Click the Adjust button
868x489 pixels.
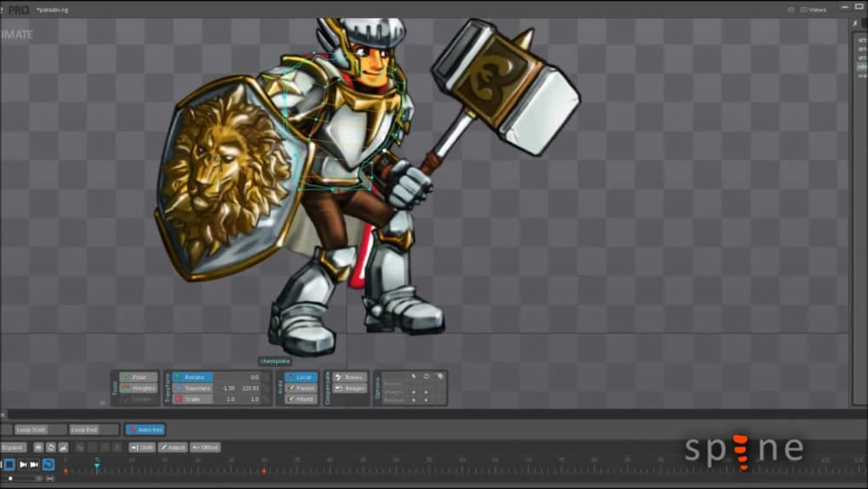[x=173, y=447]
